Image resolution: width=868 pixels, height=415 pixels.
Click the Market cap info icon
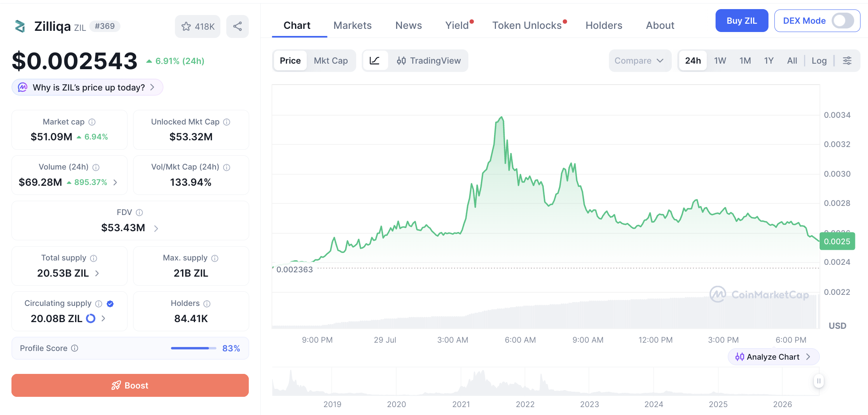point(92,122)
